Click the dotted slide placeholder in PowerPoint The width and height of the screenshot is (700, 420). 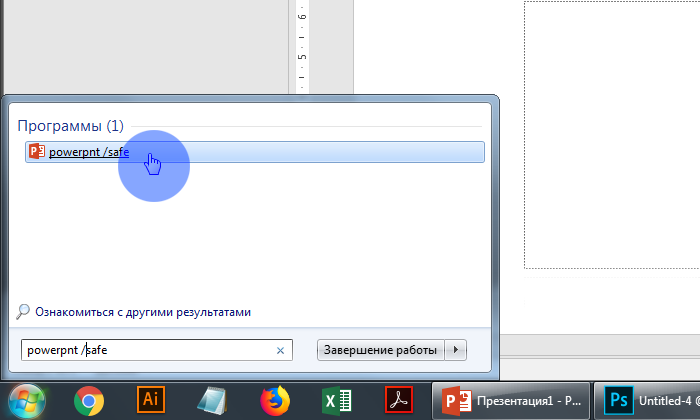612,135
